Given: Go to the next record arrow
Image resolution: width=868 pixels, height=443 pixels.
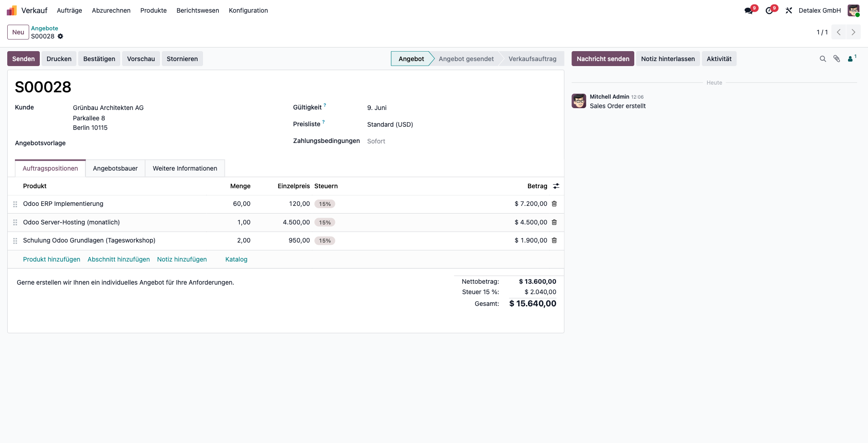Looking at the screenshot, I should point(854,32).
